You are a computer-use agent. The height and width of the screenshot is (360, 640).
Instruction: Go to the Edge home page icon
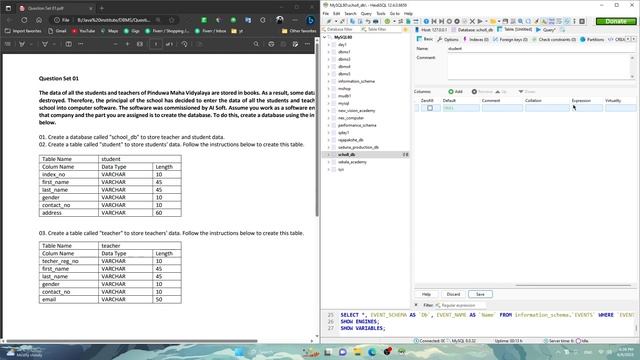point(39,20)
